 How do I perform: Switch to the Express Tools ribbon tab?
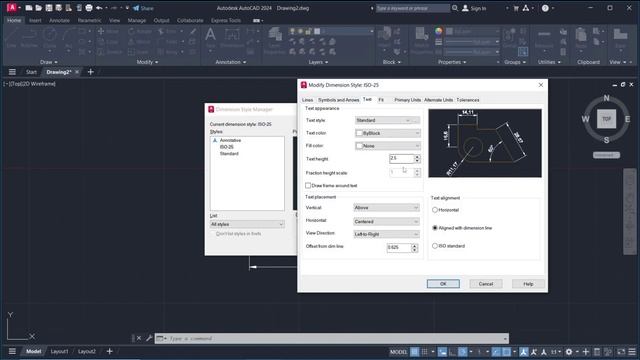(x=226, y=20)
